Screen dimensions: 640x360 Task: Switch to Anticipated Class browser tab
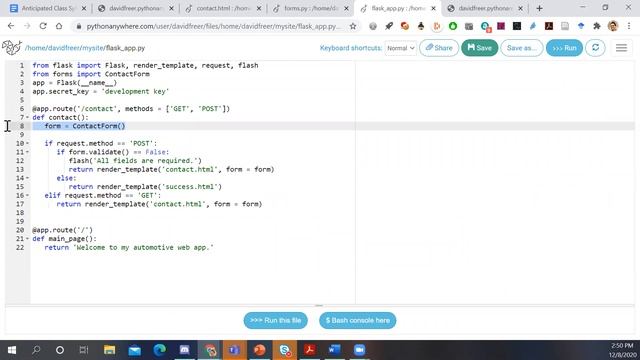[48, 8]
